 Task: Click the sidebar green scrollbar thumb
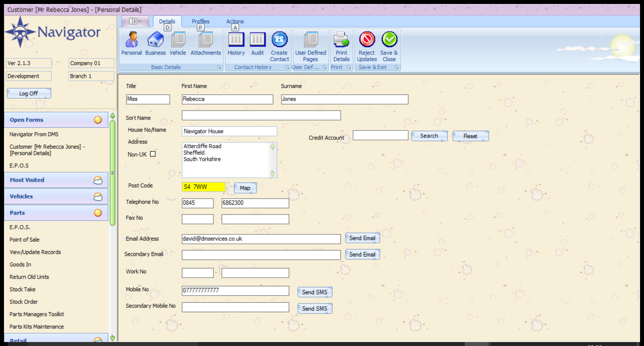click(113, 173)
